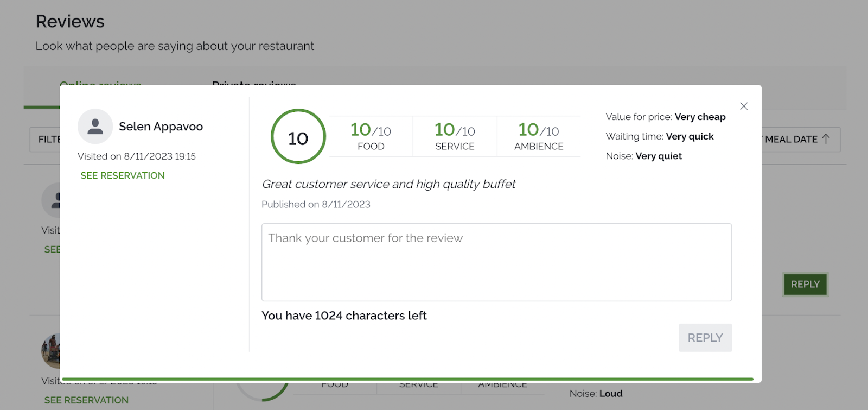The height and width of the screenshot is (410, 868).
Task: Click the Selen Appavoo reviewer name
Action: tap(161, 127)
